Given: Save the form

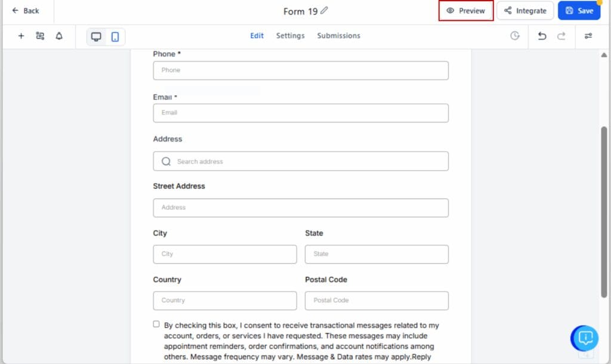Looking at the screenshot, I should click(579, 10).
